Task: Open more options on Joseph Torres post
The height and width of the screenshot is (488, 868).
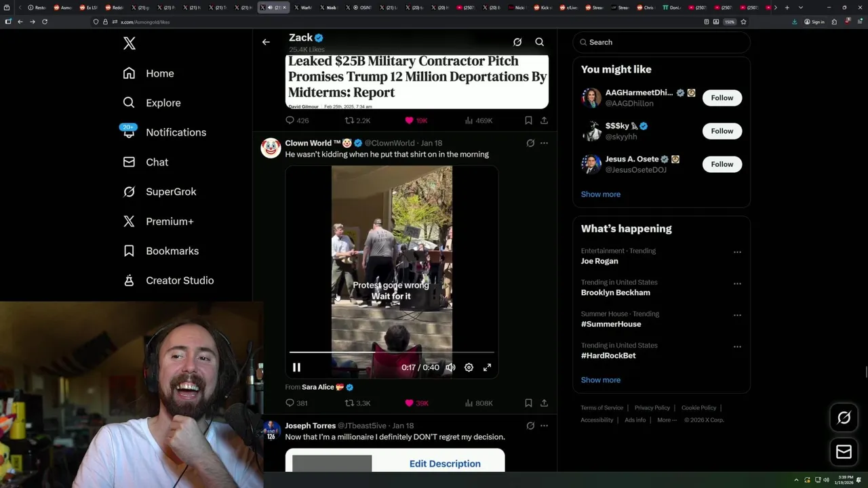Action: click(544, 426)
